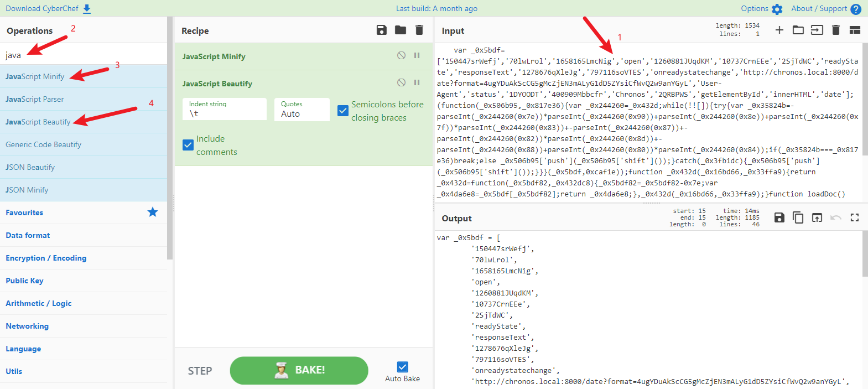868x389 pixels.
Task: Click the JavaScript Minify recipe title
Action: click(x=214, y=56)
